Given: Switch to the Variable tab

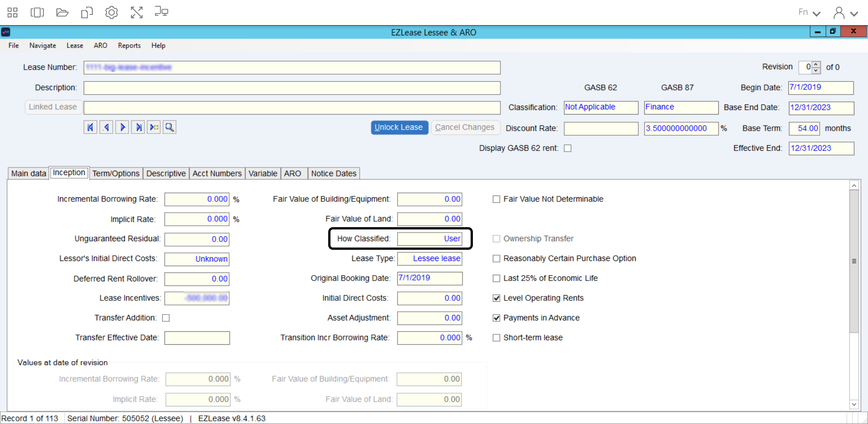Looking at the screenshot, I should tap(263, 173).
